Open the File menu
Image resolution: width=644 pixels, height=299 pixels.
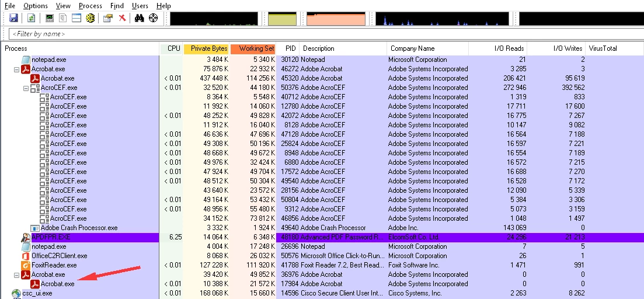tap(10, 6)
